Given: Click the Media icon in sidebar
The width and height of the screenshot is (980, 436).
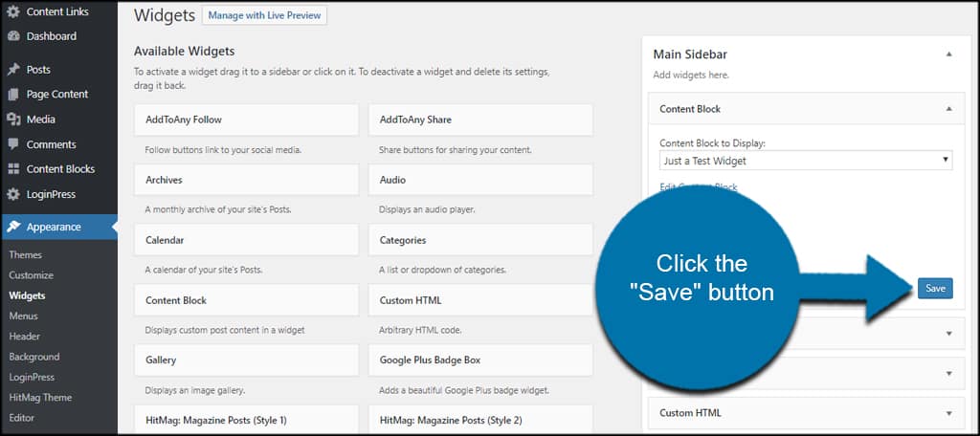Looking at the screenshot, I should (x=13, y=120).
